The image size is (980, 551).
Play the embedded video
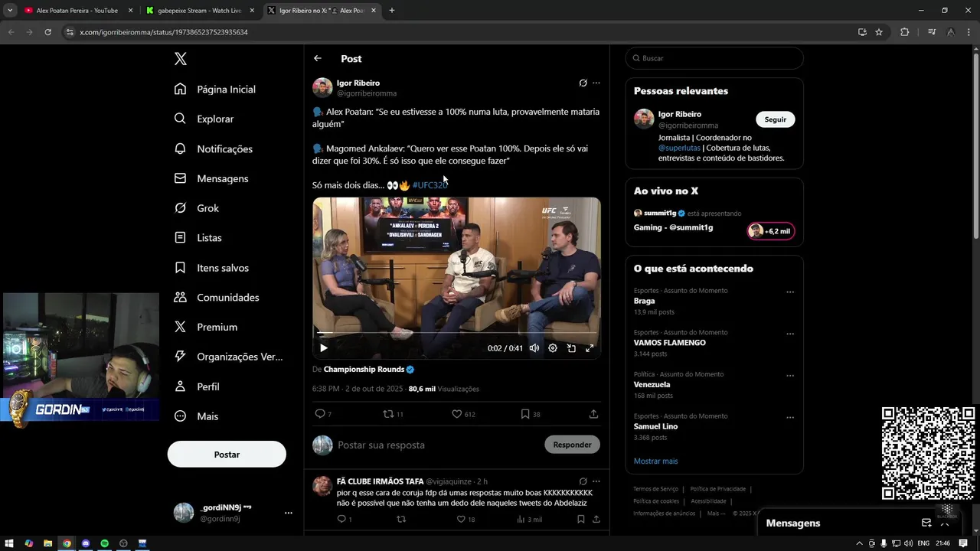[x=323, y=348]
